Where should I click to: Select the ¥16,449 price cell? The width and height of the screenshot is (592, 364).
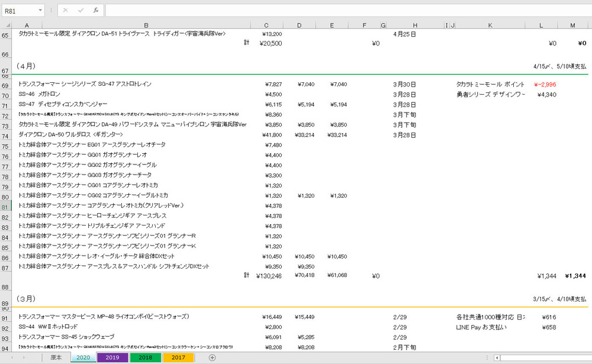click(x=272, y=317)
